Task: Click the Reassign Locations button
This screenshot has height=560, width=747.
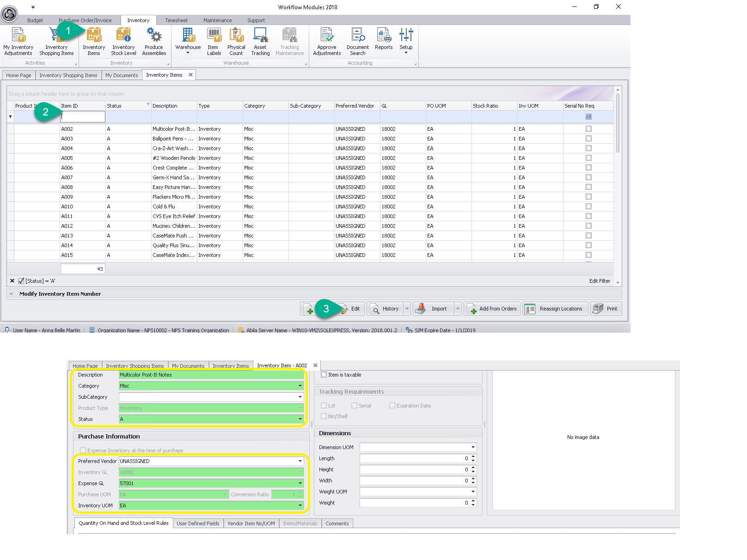Action: 555,309
